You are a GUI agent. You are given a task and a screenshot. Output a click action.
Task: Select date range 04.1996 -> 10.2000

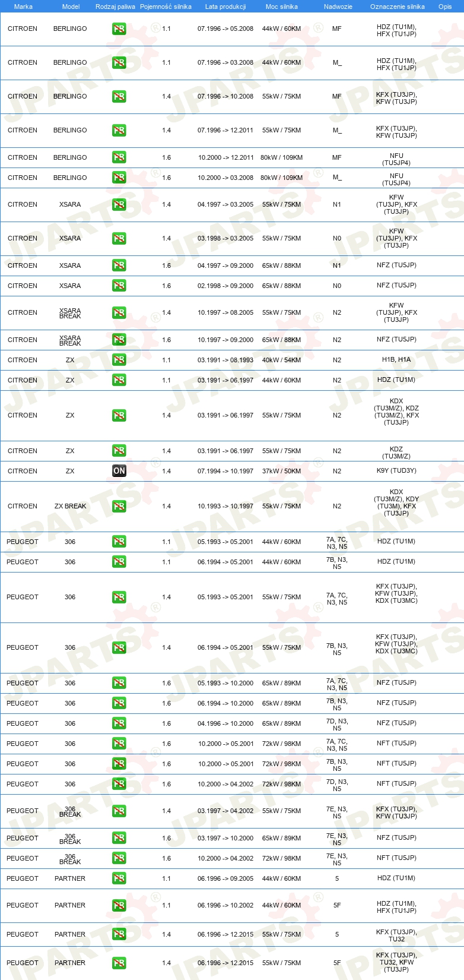[x=225, y=723]
